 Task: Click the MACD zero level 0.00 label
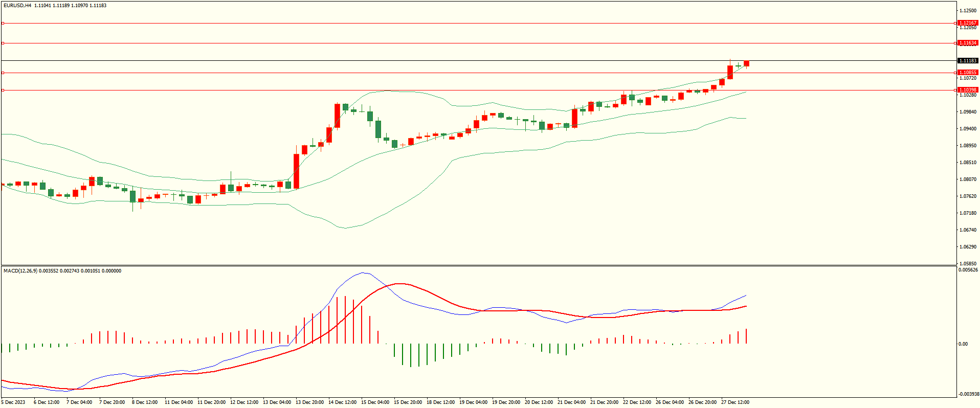click(963, 344)
